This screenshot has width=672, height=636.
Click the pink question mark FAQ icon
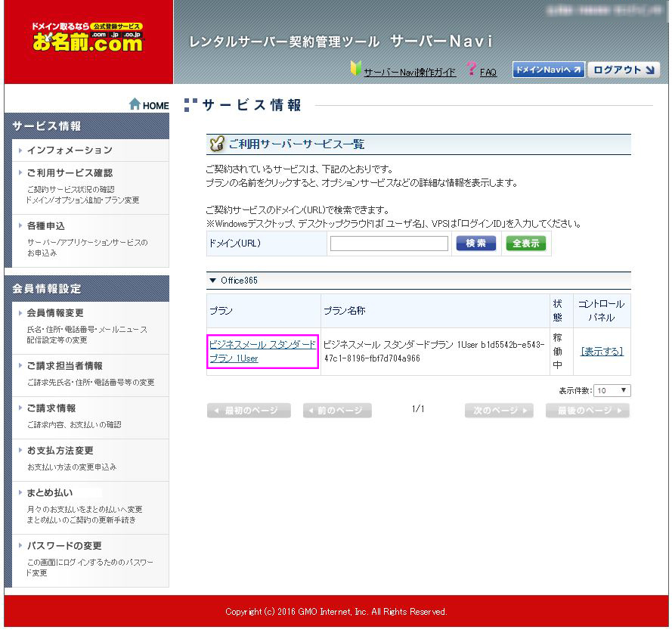[x=472, y=69]
